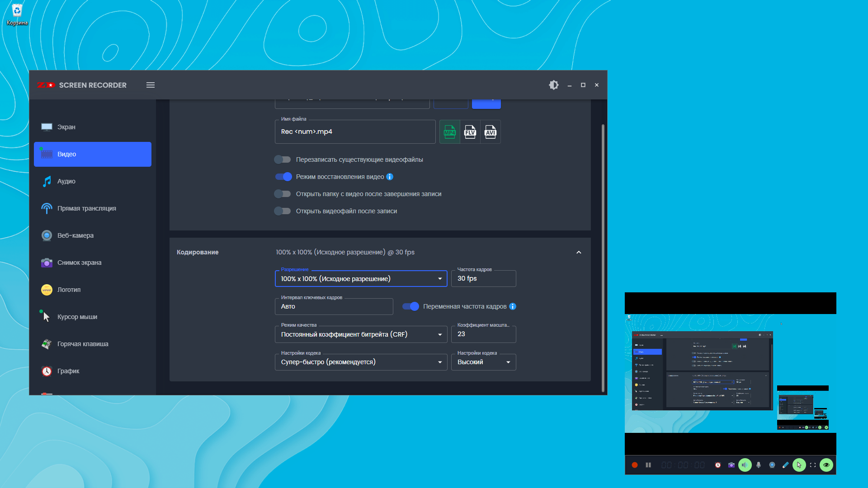Image resolution: width=868 pixels, height=488 pixels.
Task: Click the theme brightness icon in the title bar
Action: [x=553, y=85]
